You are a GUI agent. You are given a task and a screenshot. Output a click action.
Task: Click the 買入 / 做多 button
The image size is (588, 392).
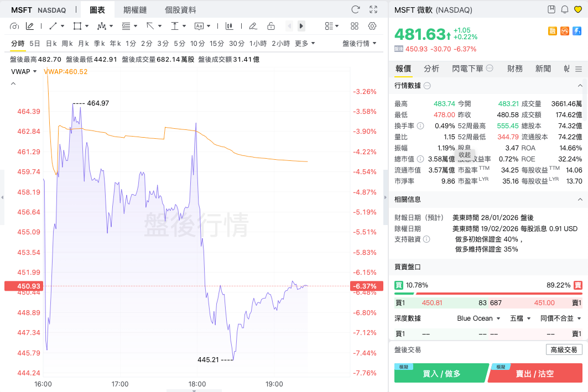click(x=441, y=373)
